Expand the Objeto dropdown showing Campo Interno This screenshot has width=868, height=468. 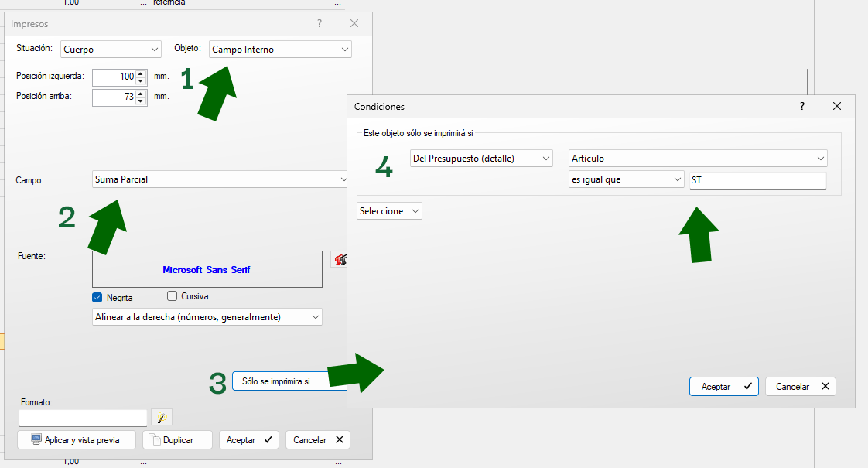(280, 50)
